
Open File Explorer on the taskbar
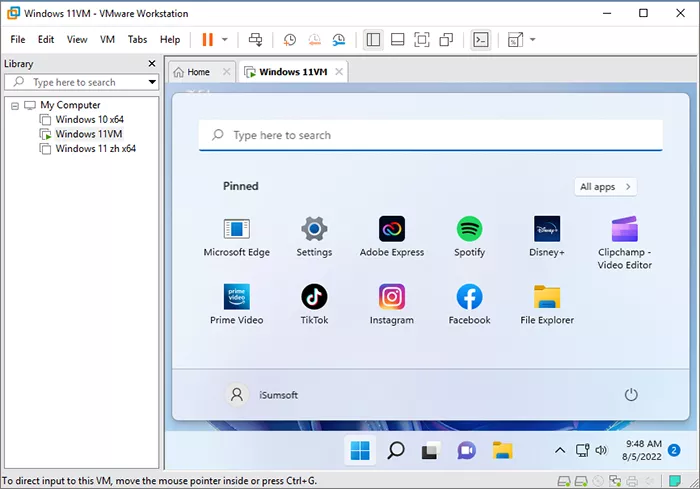click(x=502, y=451)
